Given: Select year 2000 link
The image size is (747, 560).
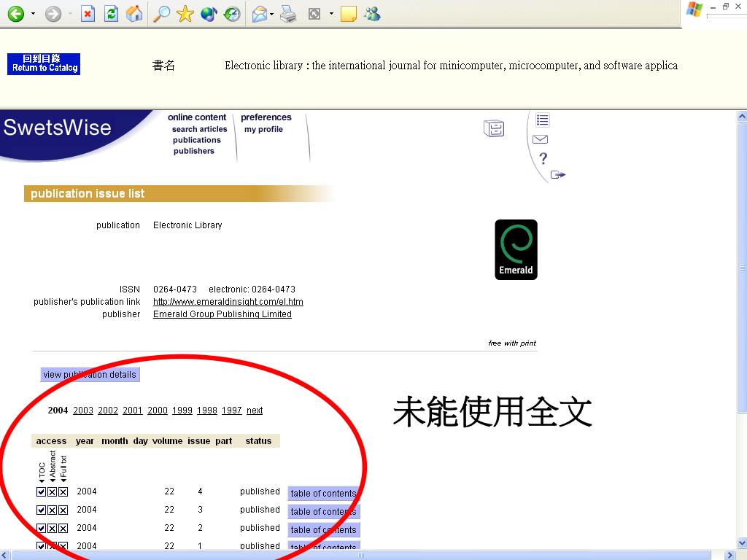Looking at the screenshot, I should click(x=158, y=410).
